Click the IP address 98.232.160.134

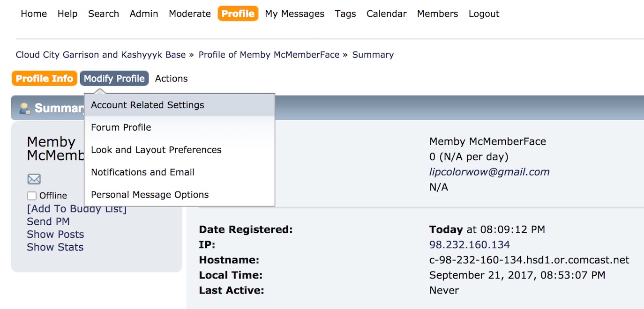coord(469,244)
